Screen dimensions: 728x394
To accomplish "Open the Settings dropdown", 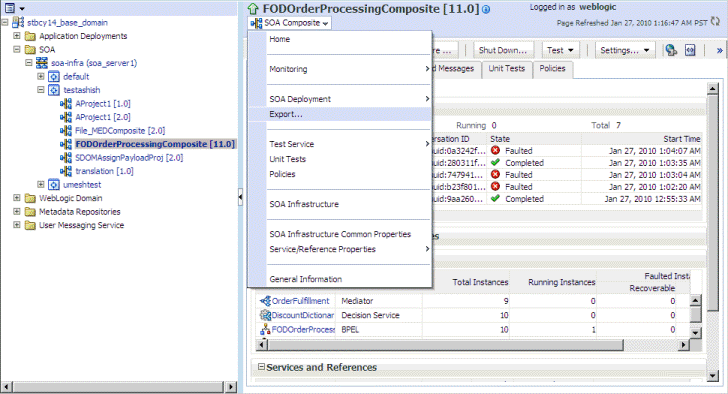I will [624, 50].
